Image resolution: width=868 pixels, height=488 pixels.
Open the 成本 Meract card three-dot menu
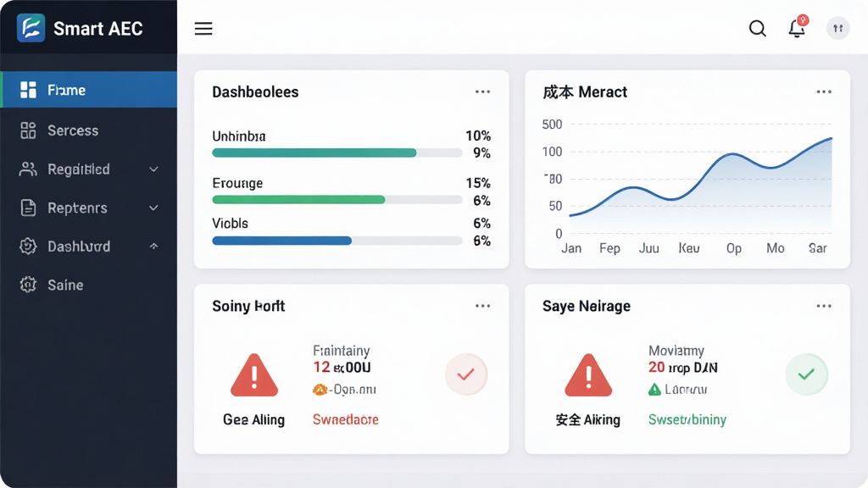(824, 91)
